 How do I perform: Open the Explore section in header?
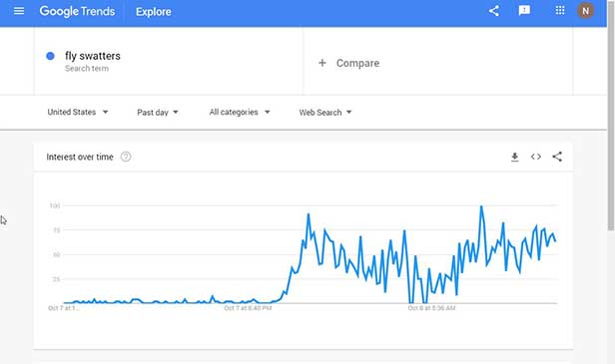154,12
